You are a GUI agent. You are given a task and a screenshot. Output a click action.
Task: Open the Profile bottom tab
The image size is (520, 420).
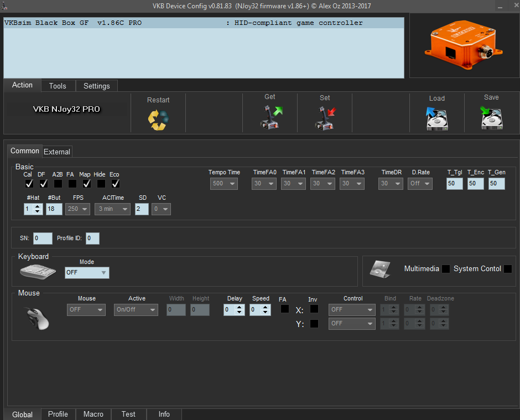pyautogui.click(x=58, y=414)
